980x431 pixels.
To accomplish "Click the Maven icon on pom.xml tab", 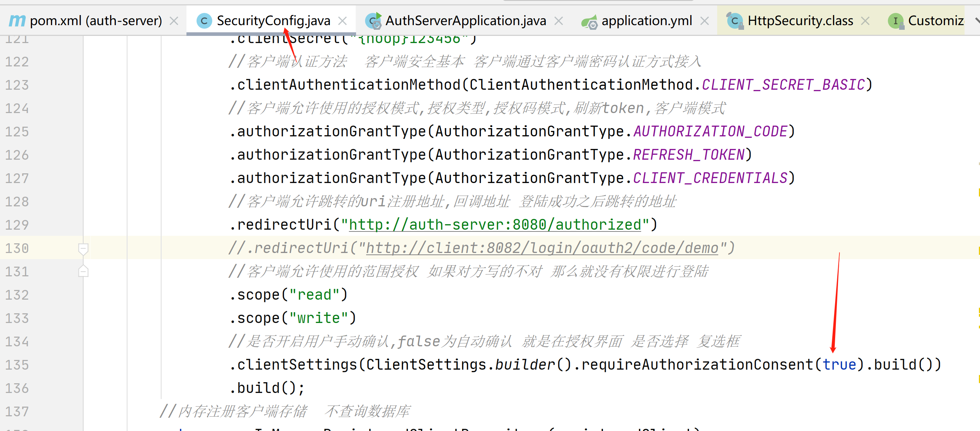I will click(18, 20).
